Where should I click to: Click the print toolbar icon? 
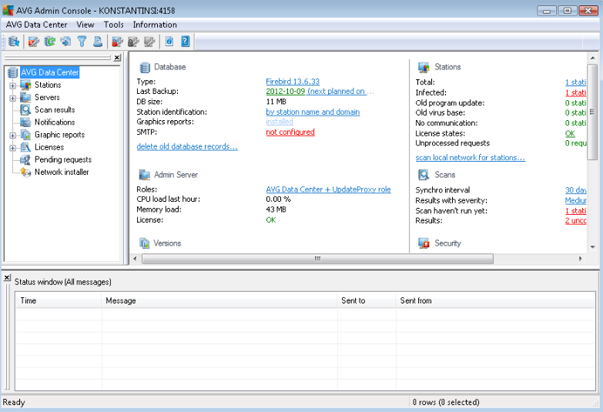point(98,41)
